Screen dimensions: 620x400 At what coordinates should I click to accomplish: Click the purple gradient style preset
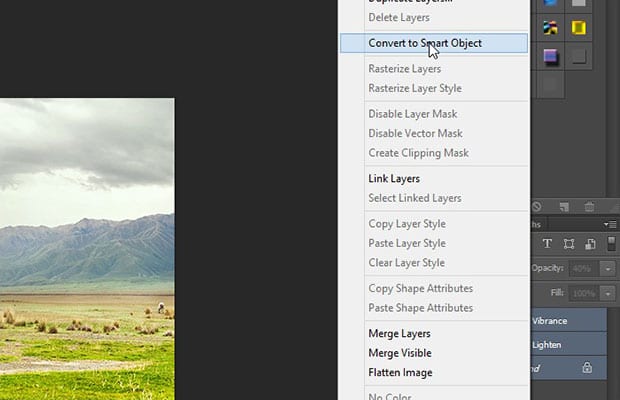click(550, 56)
